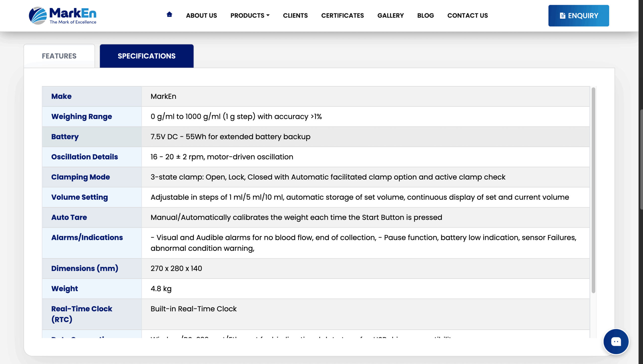Select the 'MarkEn' make value
The width and height of the screenshot is (643, 364).
pyautogui.click(x=164, y=96)
